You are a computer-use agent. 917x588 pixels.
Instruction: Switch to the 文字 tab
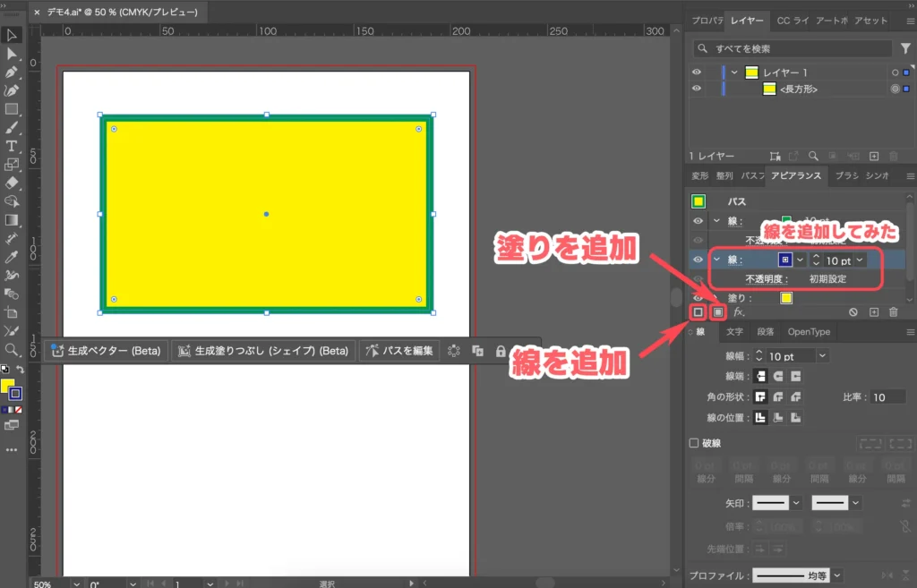[x=734, y=332]
